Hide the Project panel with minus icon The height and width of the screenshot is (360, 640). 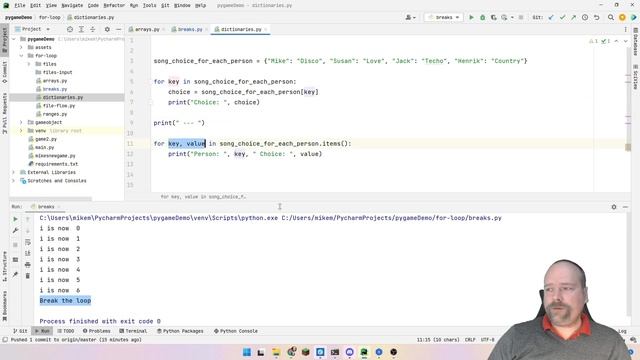pos(118,29)
